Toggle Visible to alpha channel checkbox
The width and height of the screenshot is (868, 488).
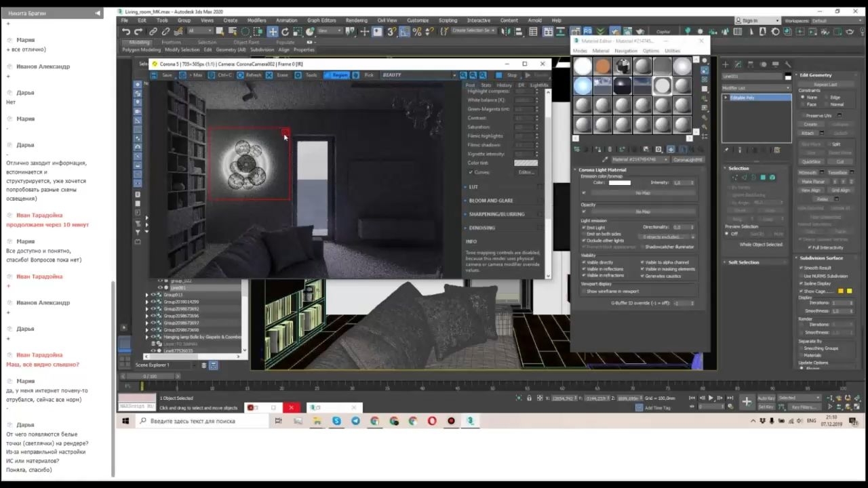click(642, 262)
